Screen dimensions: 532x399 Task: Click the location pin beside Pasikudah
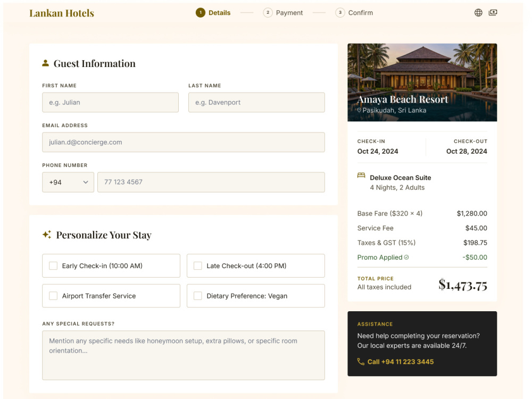[359, 110]
